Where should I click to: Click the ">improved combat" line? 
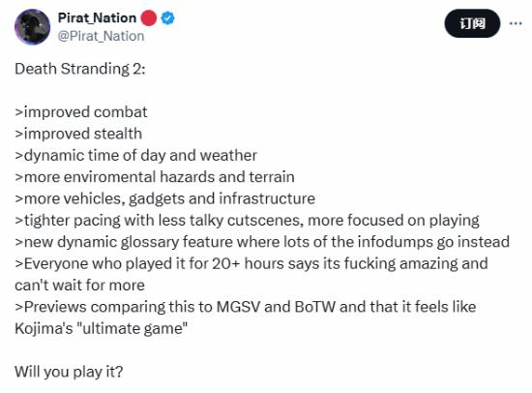point(81,112)
